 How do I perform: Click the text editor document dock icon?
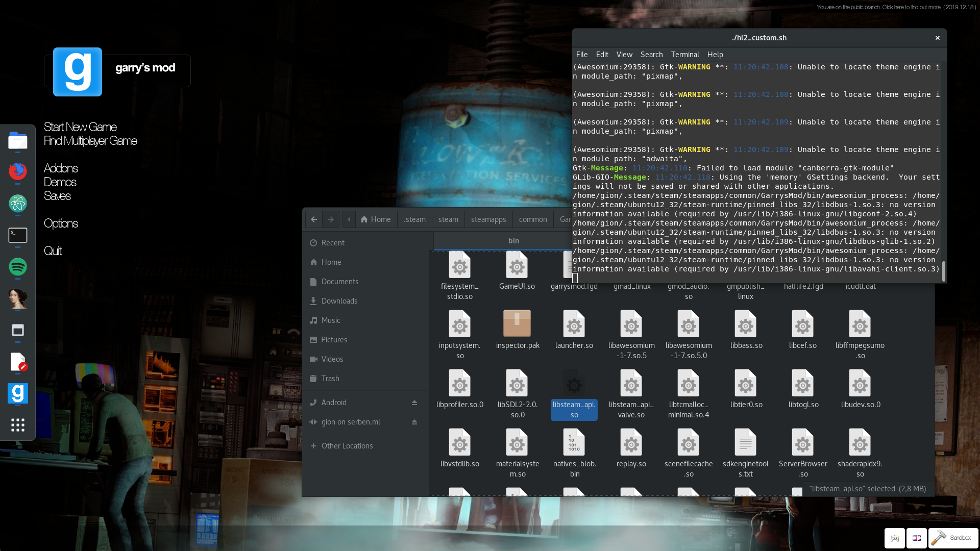tap(17, 362)
